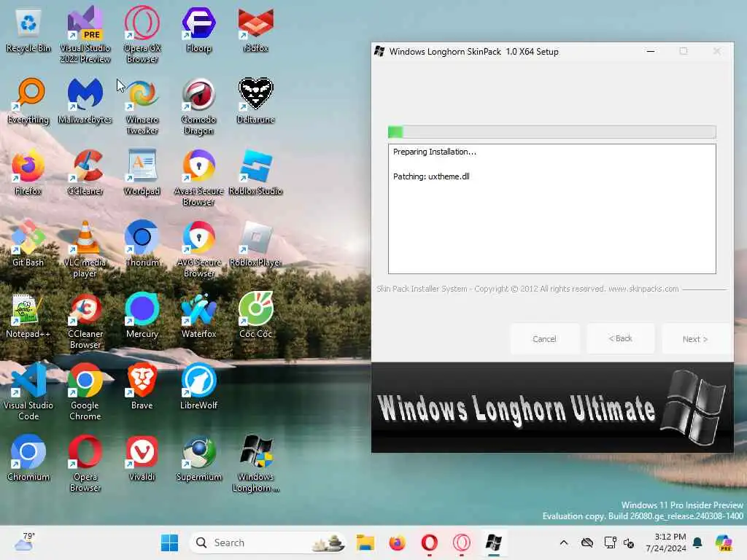Image resolution: width=747 pixels, height=560 pixels.
Task: Click the Floorp browser desktop icon
Action: 198,29
